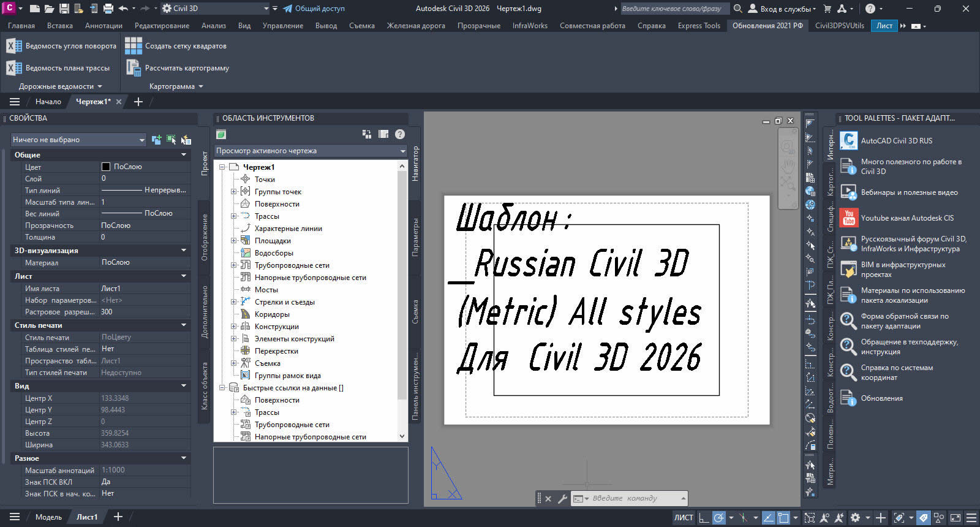Click Общий доступ share button
This screenshot has width=980, height=527.
tap(314, 9)
